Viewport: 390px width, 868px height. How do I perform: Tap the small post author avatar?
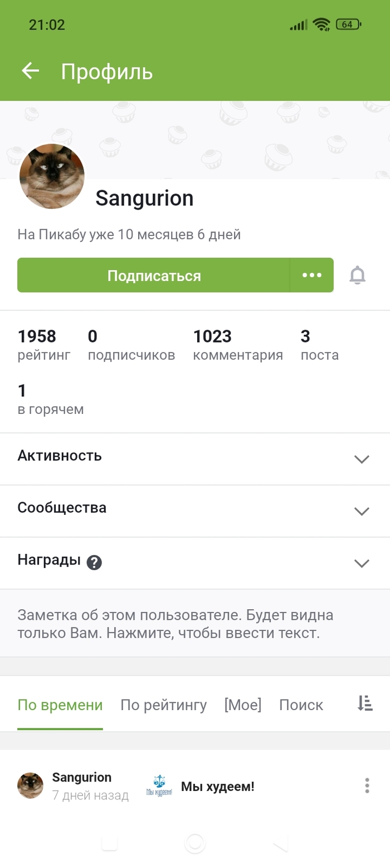pos(30,785)
